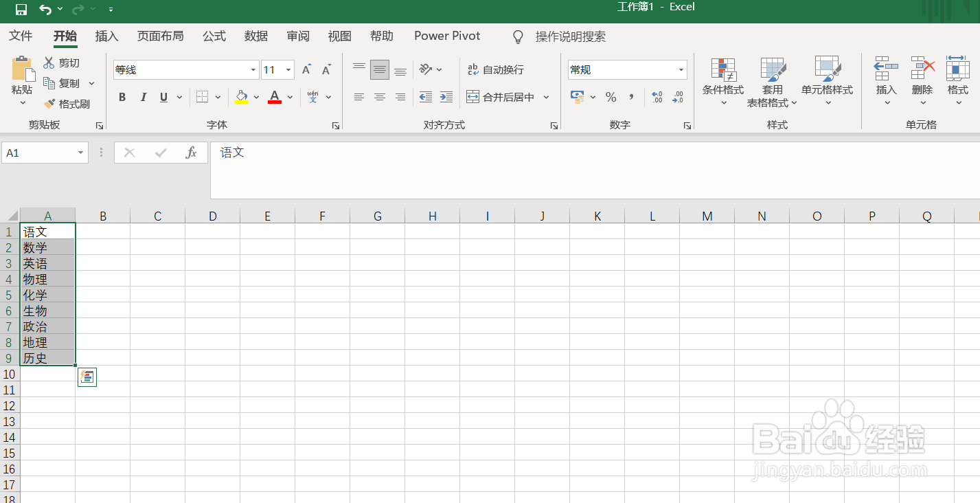This screenshot has width=980, height=503.
Task: Open the font color palette arrow
Action: coord(290,97)
